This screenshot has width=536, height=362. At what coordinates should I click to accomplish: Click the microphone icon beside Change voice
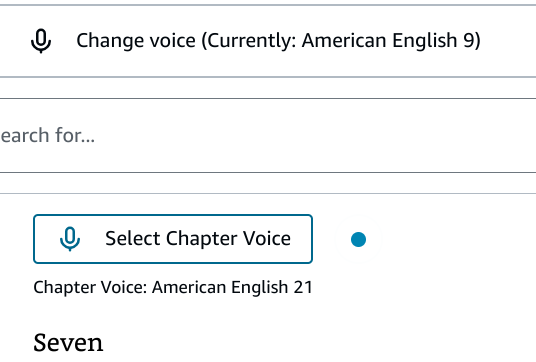41,41
